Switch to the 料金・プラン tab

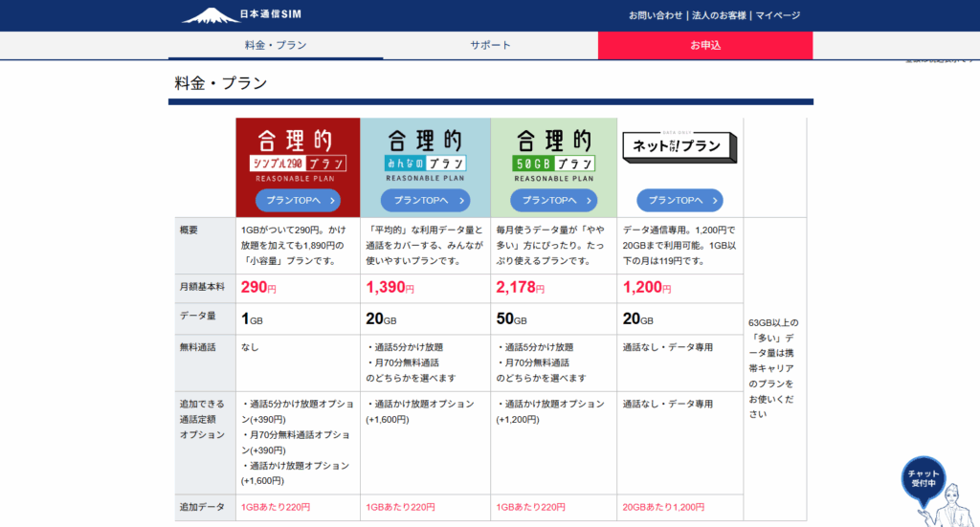coord(276,45)
